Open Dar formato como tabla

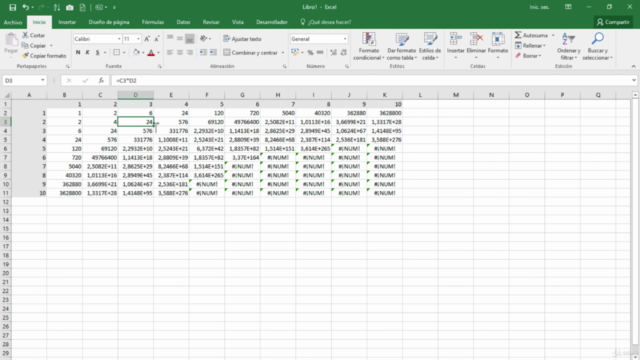(x=402, y=46)
